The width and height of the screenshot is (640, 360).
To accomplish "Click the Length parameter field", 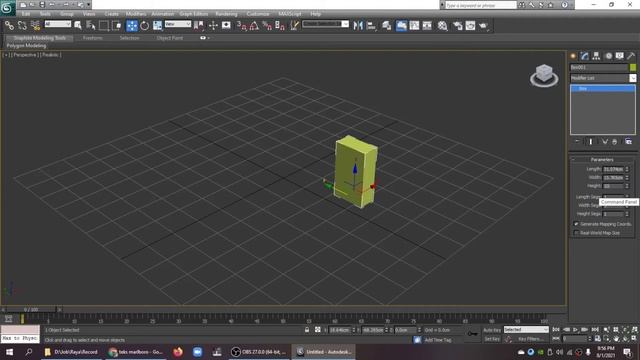I will (x=613, y=169).
